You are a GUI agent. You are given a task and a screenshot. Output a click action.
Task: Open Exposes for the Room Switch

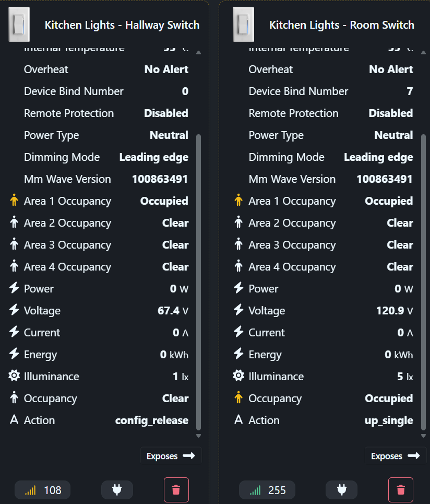click(395, 456)
